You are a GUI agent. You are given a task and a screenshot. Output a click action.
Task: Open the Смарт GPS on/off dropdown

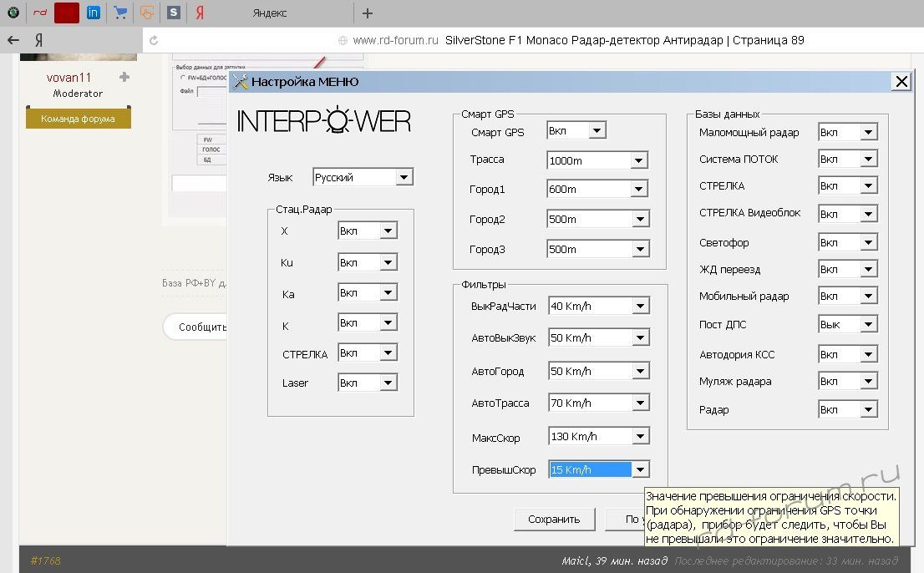coord(597,130)
